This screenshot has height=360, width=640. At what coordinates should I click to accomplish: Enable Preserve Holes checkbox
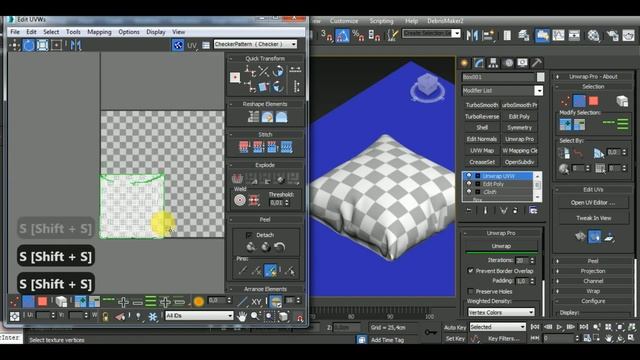pos(471,291)
